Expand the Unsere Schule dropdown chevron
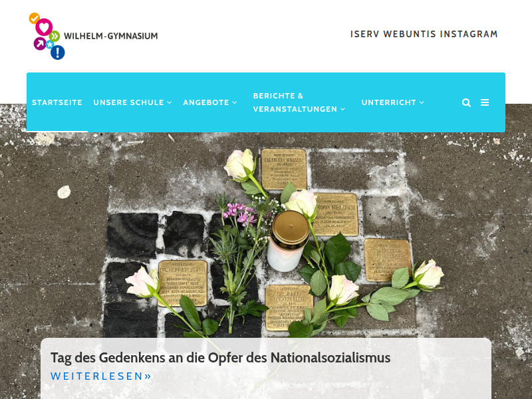The height and width of the screenshot is (399, 532). tap(170, 102)
